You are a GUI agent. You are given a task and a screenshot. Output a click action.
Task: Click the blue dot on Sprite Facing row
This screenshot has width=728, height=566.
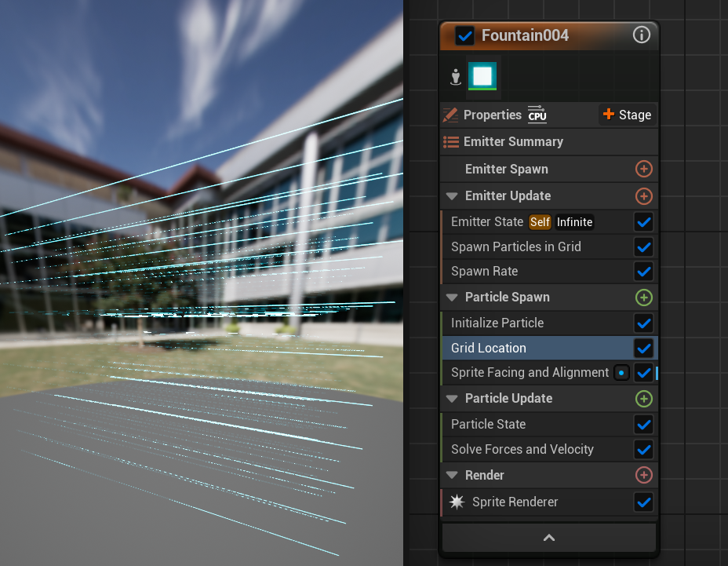click(x=621, y=373)
